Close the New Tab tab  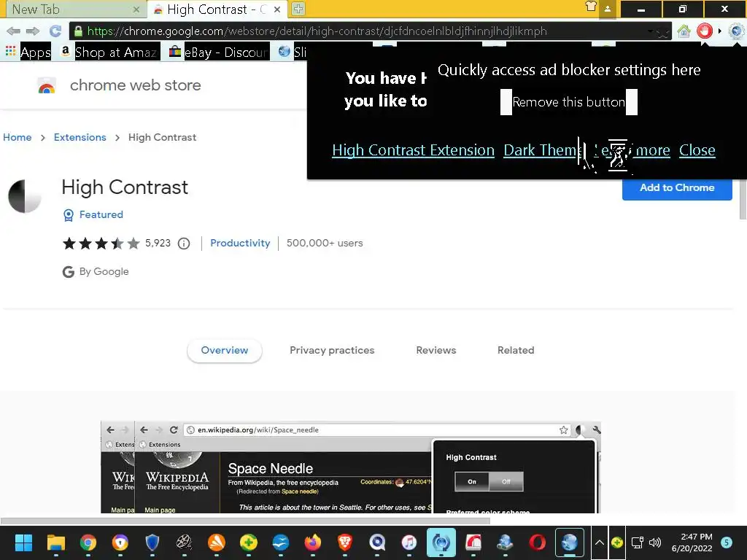click(136, 9)
